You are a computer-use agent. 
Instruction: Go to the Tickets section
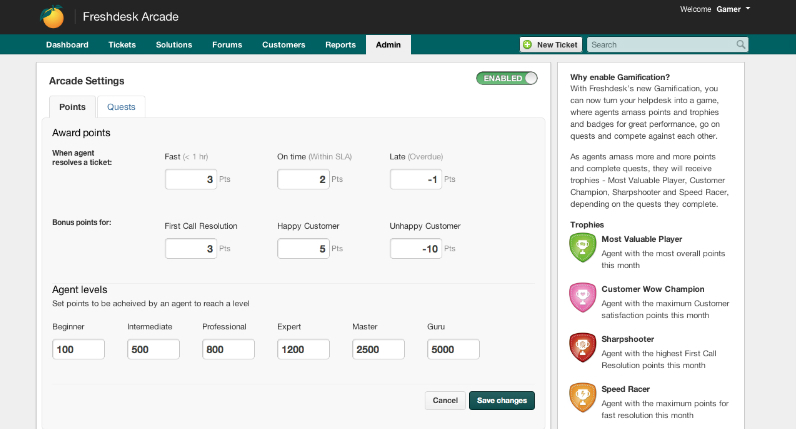tap(122, 45)
